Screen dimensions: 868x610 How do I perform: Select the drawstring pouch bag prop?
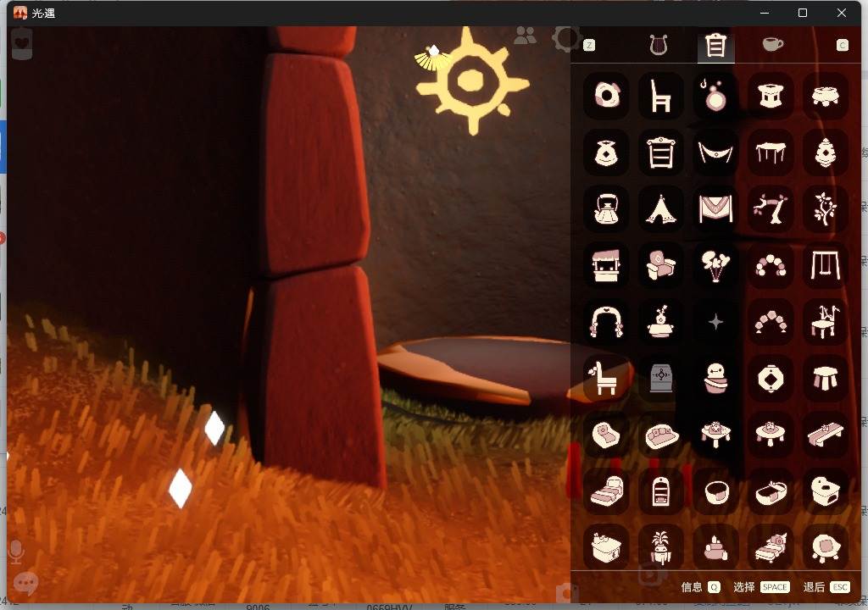click(606, 152)
